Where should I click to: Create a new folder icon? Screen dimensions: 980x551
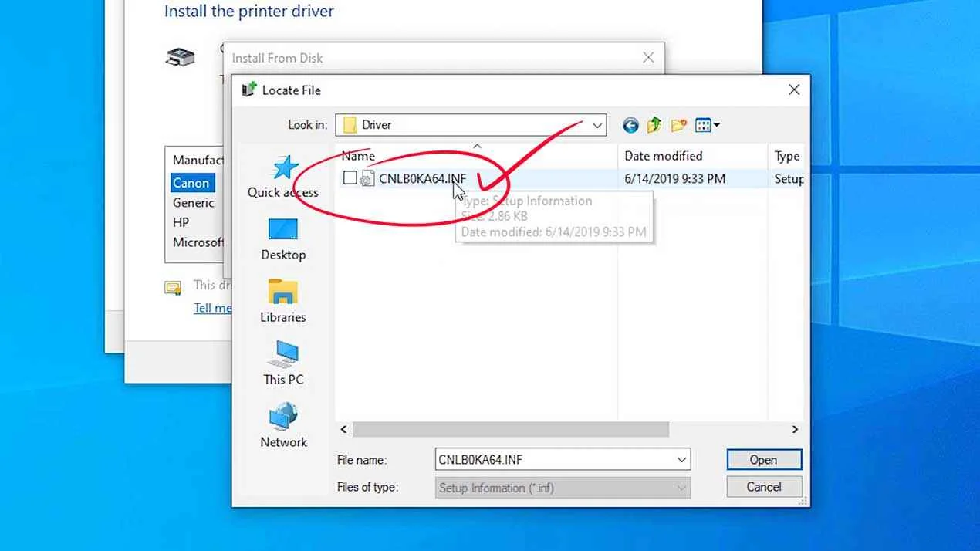pyautogui.click(x=678, y=125)
